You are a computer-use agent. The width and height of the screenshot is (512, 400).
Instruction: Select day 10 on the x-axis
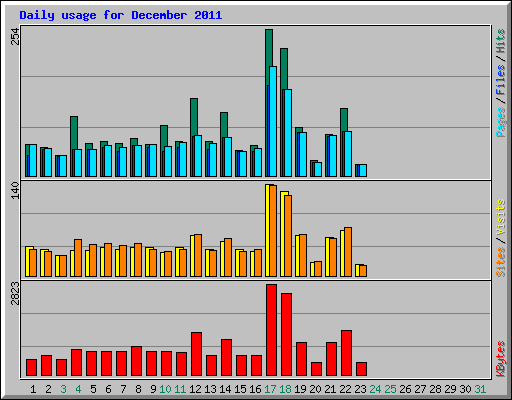(x=165, y=389)
